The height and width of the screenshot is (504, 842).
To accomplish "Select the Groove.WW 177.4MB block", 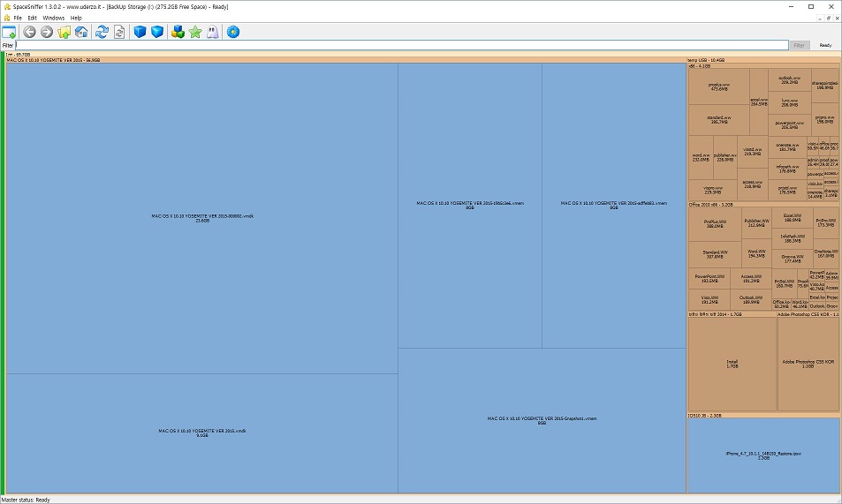I will (x=793, y=259).
